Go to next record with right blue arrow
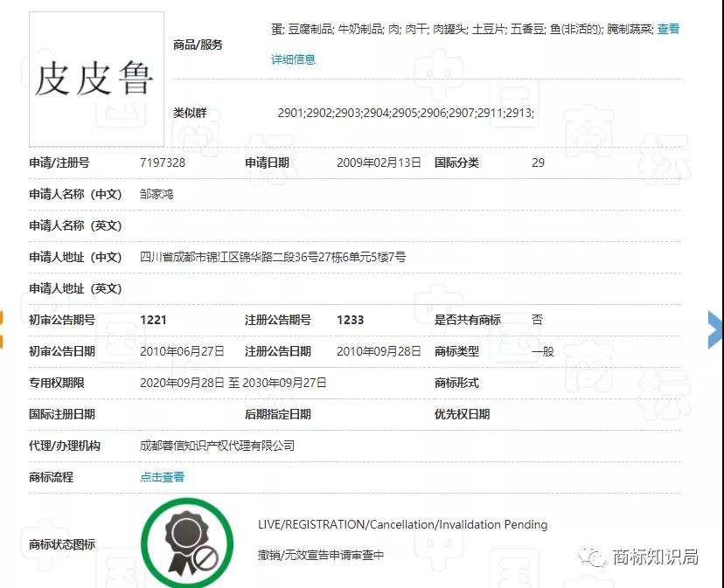Image resolution: width=724 pixels, height=588 pixels. coord(715,329)
